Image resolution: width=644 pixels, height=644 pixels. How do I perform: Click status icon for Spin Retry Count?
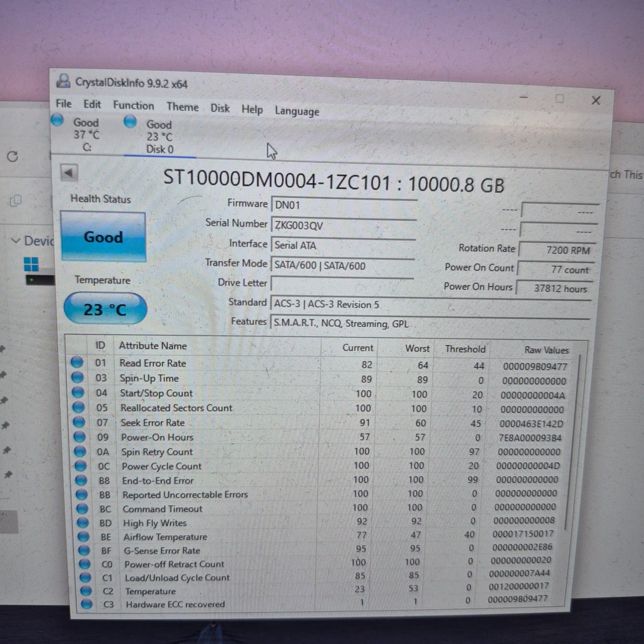(x=80, y=451)
